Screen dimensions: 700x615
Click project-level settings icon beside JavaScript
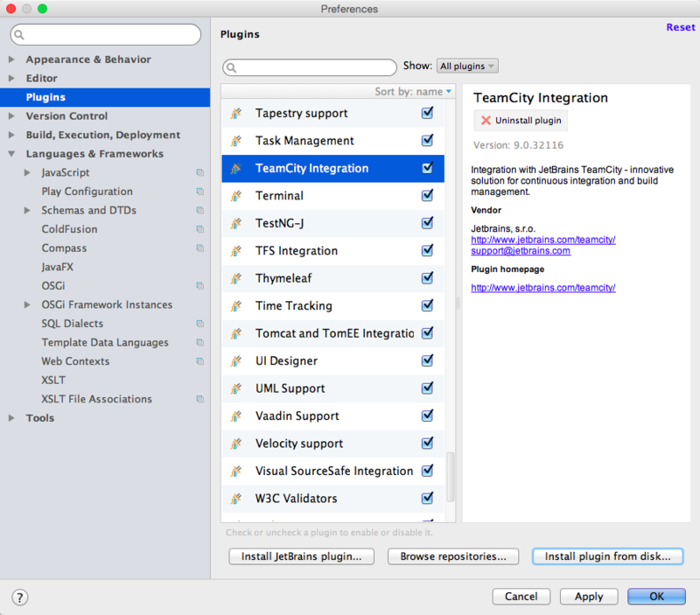200,172
